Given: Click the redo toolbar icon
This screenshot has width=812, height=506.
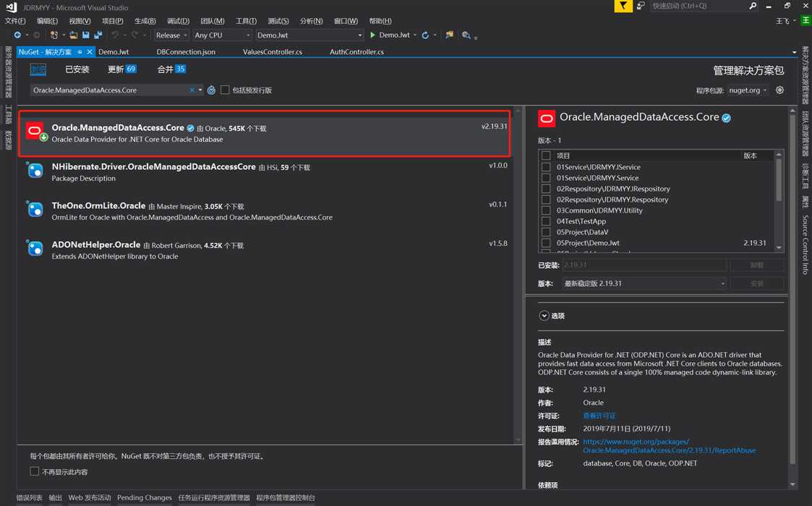Looking at the screenshot, I should 134,35.
